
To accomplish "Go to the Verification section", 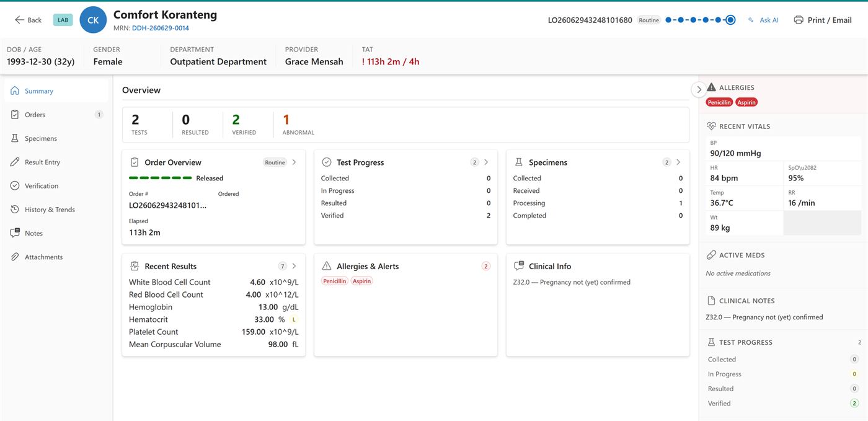I will tap(56, 185).
